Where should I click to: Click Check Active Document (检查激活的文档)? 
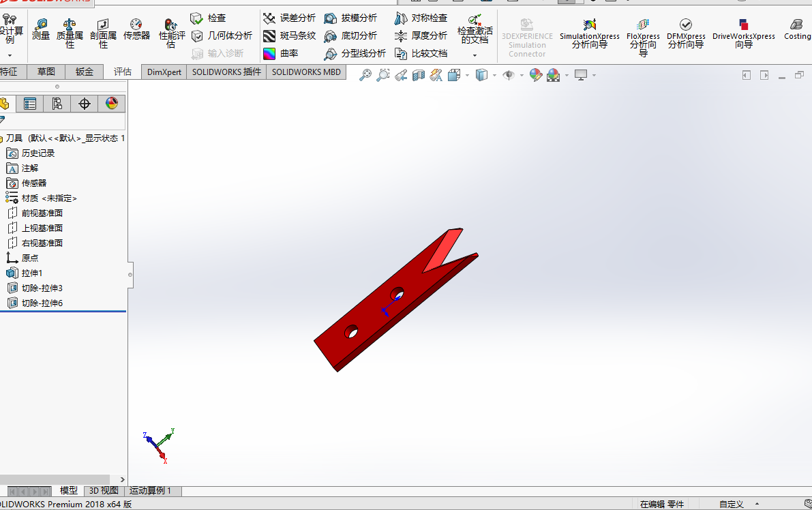pos(475,29)
